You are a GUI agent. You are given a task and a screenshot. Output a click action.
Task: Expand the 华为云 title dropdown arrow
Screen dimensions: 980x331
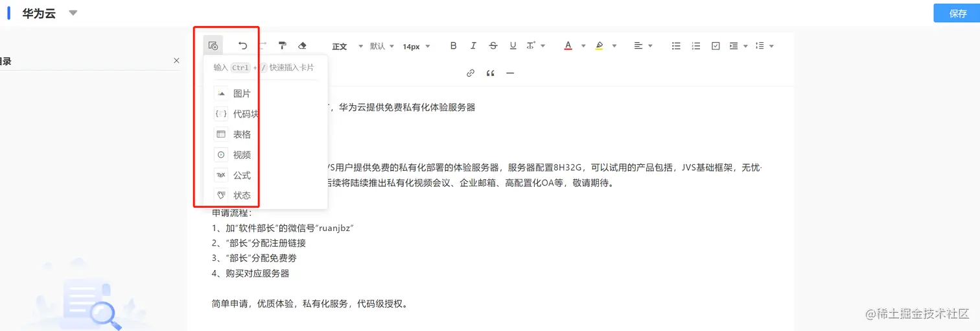[73, 13]
